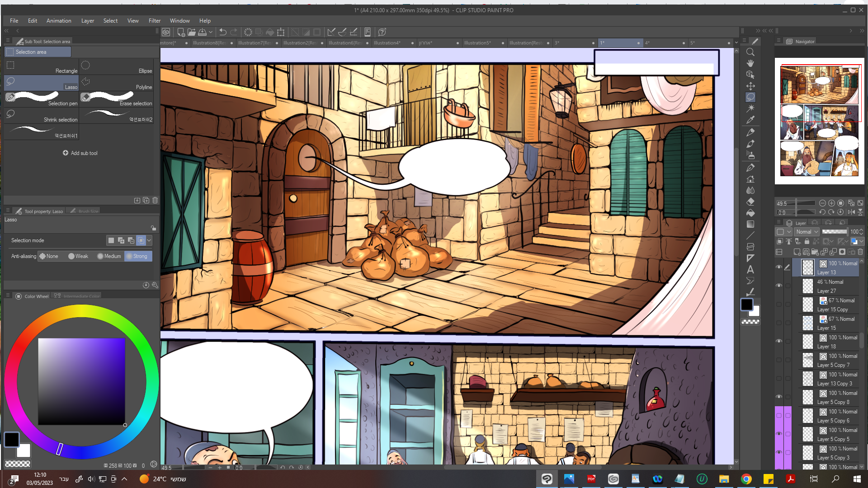Image resolution: width=868 pixels, height=488 pixels.
Task: Open the blending mode Normal dropdown
Action: [x=807, y=232]
